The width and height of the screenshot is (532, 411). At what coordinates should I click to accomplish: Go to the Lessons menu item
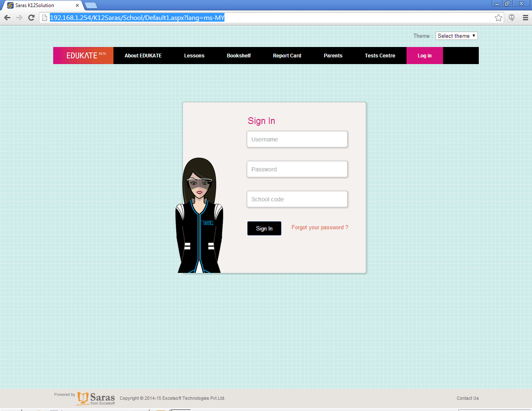coord(194,55)
